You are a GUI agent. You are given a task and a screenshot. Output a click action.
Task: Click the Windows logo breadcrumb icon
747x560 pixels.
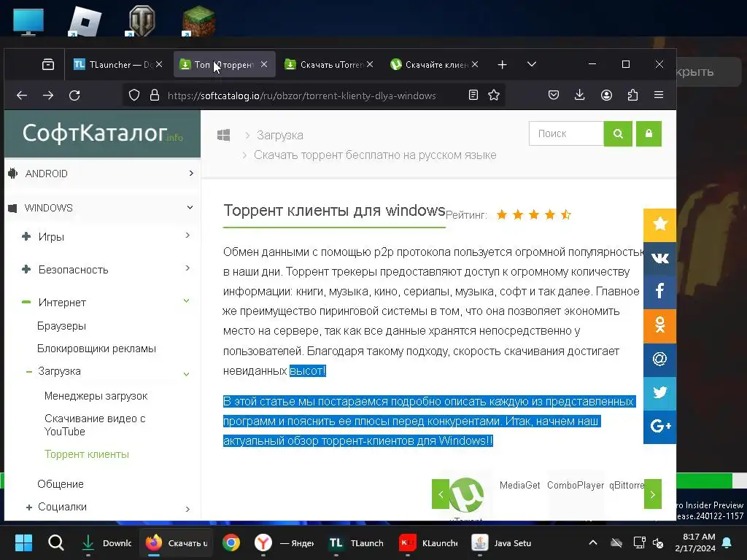pos(223,135)
